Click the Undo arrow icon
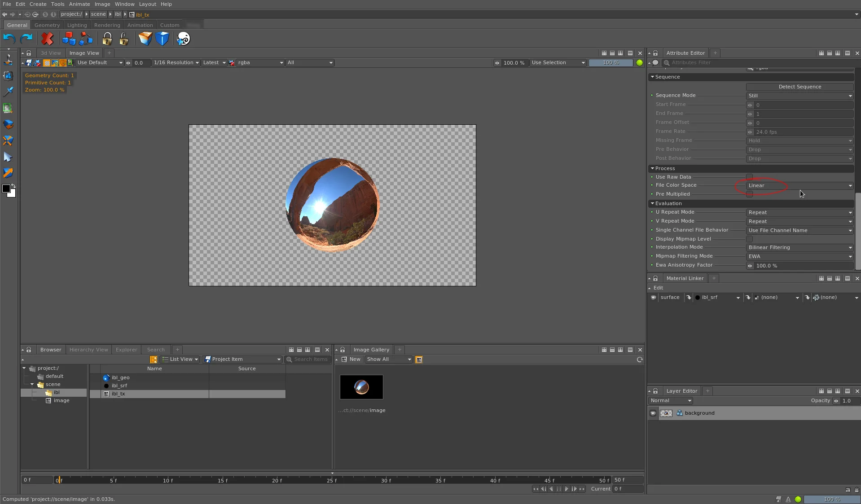Image resolution: width=861 pixels, height=504 pixels. coord(9,39)
